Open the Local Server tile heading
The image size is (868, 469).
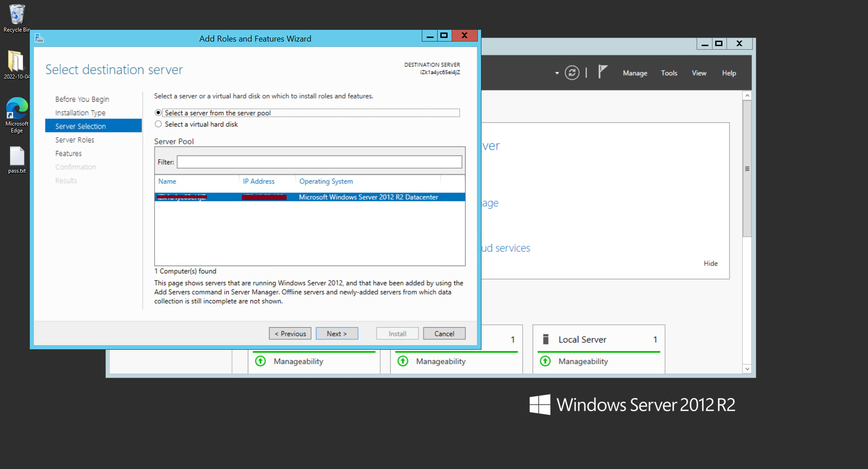point(582,339)
